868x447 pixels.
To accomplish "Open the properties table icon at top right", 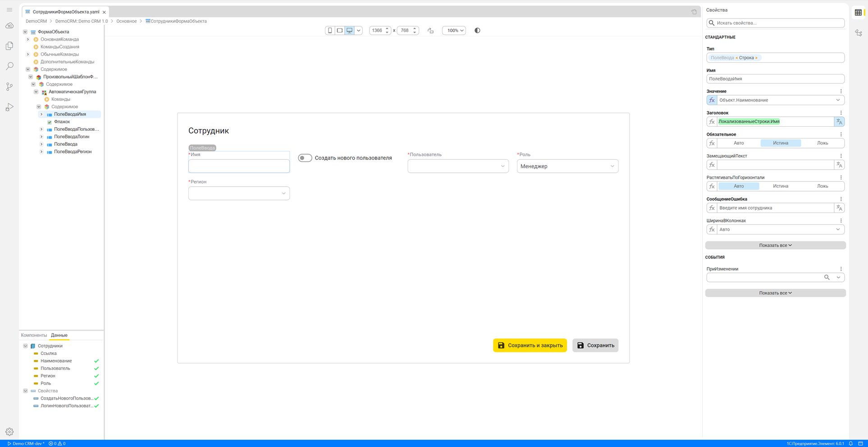I will [858, 12].
